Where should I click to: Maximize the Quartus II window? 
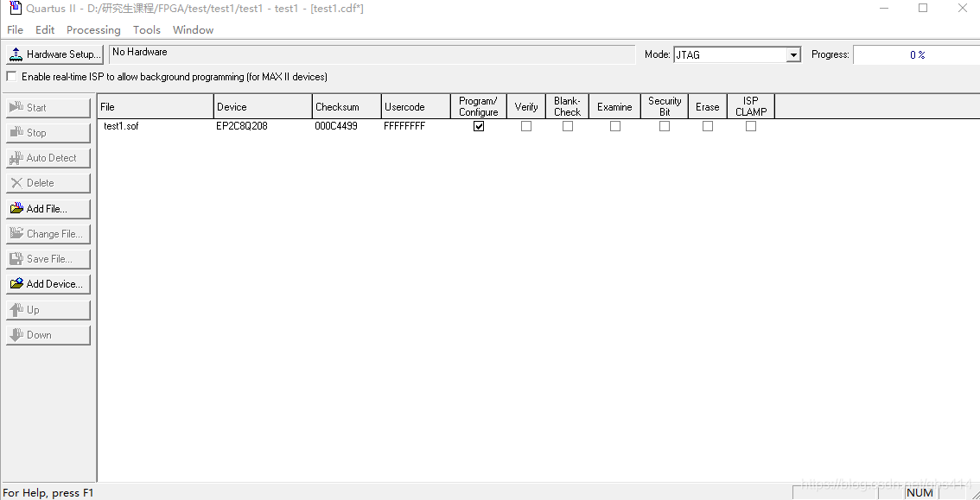923,8
